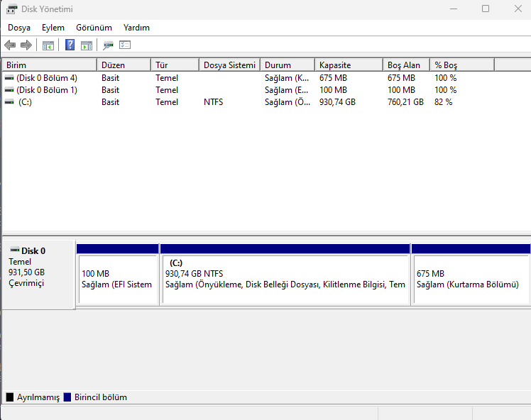Select the (C:) volume name in list
Screen dimensions: 531x420
pyautogui.click(x=25, y=102)
